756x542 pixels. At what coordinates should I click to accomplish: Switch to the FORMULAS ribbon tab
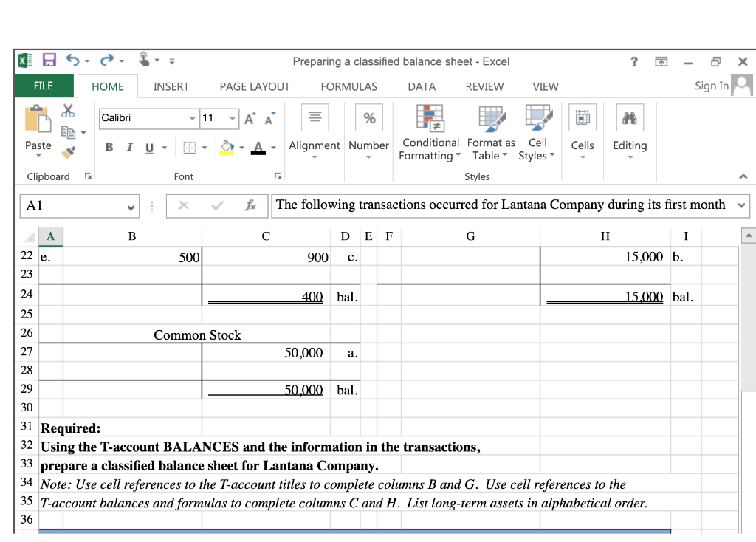point(348,86)
